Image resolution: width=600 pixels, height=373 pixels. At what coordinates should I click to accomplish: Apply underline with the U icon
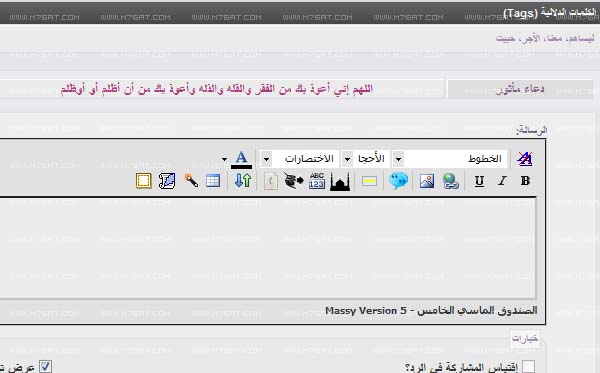pos(479,181)
